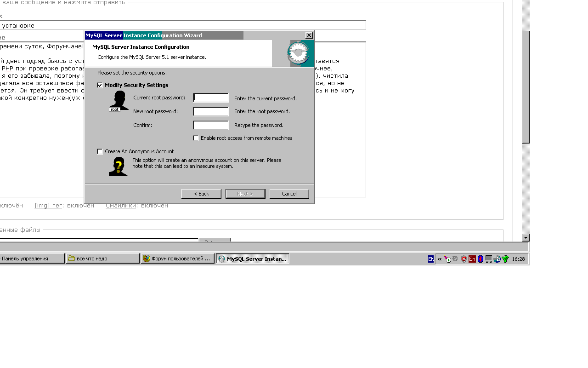Viewport: 588px width, 368px height.
Task: Enable root access from remote machines
Action: pyautogui.click(x=196, y=138)
